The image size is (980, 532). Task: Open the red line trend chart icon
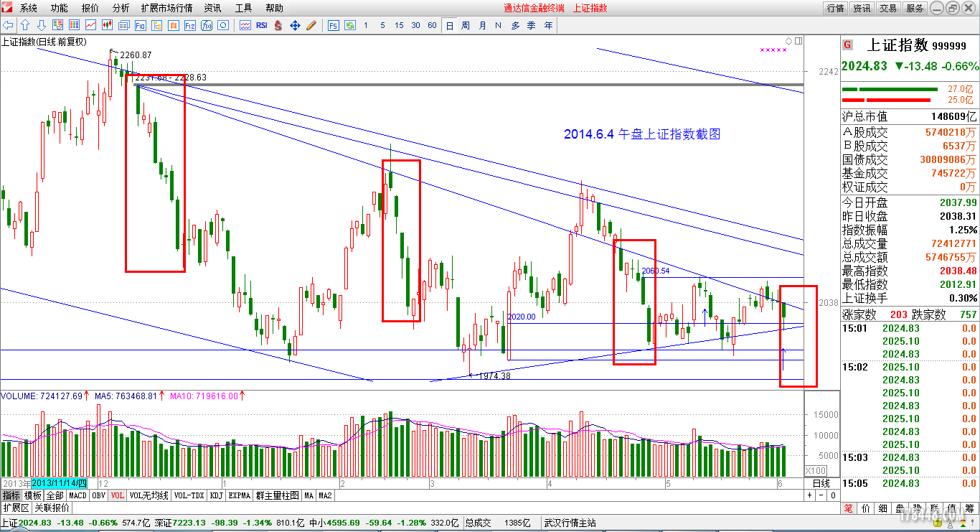(x=90, y=25)
